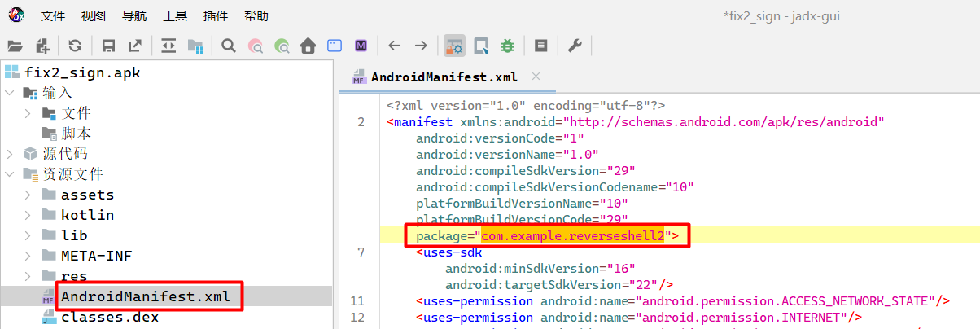Screen dimensions: 980x329
Task: Open the 工具 menu
Action: [x=175, y=16]
